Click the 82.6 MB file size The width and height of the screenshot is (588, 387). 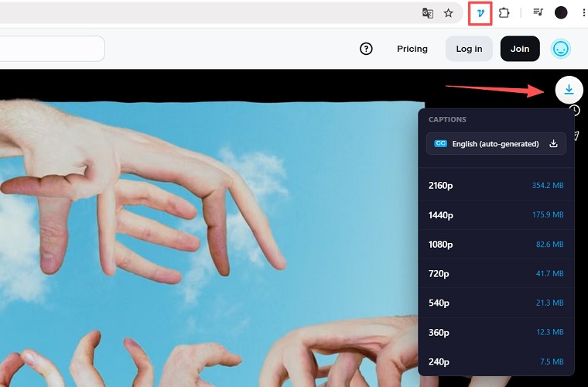pos(550,244)
